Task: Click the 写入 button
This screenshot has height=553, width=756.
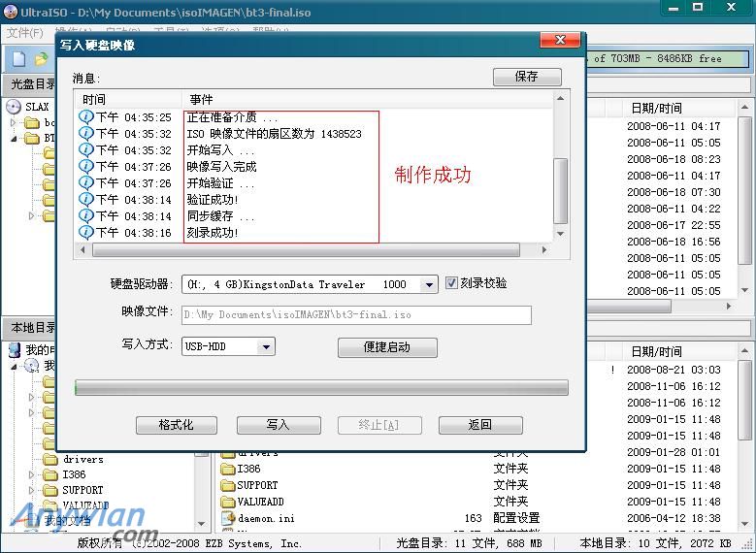Action: (278, 425)
